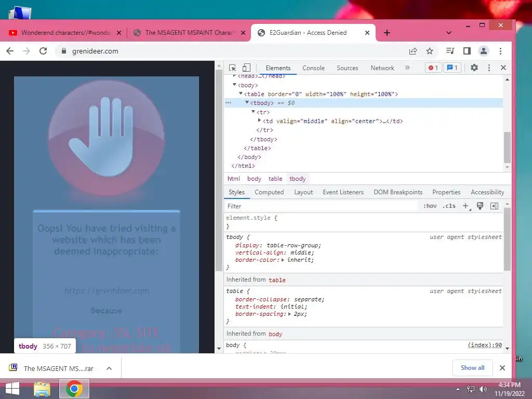
Task: Click Show all downloads button
Action: click(x=472, y=368)
